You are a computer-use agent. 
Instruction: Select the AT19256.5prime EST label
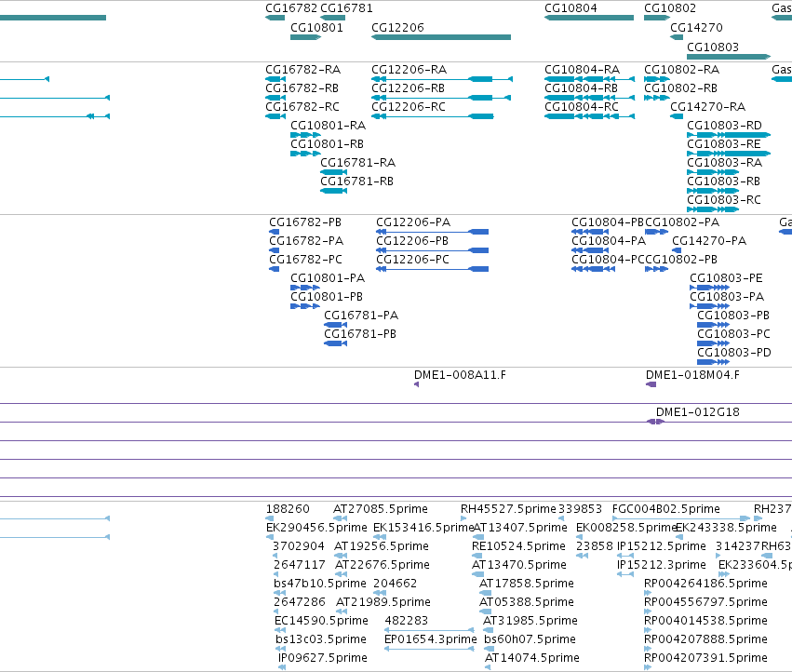click(x=382, y=546)
